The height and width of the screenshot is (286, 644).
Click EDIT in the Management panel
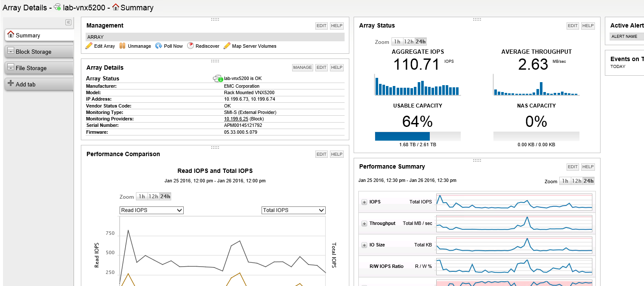tap(321, 26)
